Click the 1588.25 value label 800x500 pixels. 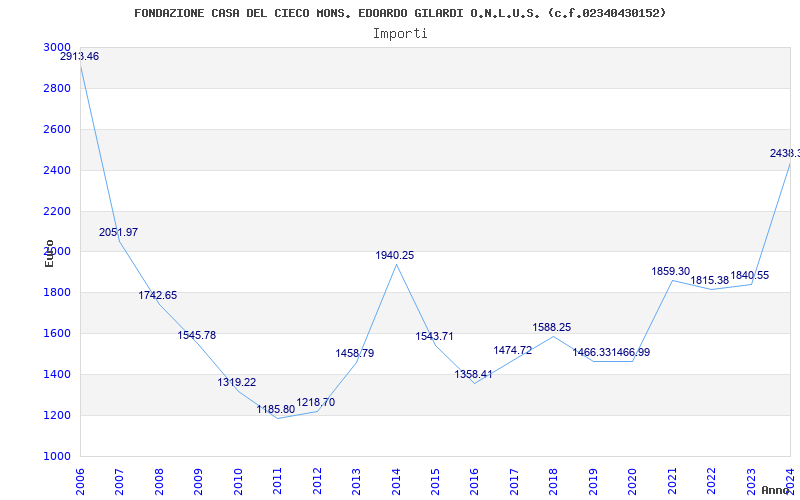pyautogui.click(x=552, y=328)
